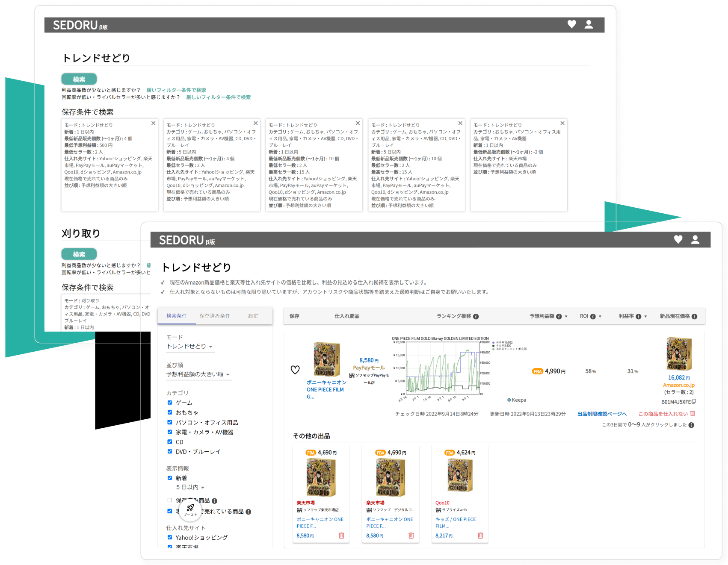Open 厳しいフィルター条件で検索 link in back window
Image resolution: width=728 pixels, height=565 pixels.
point(218,97)
